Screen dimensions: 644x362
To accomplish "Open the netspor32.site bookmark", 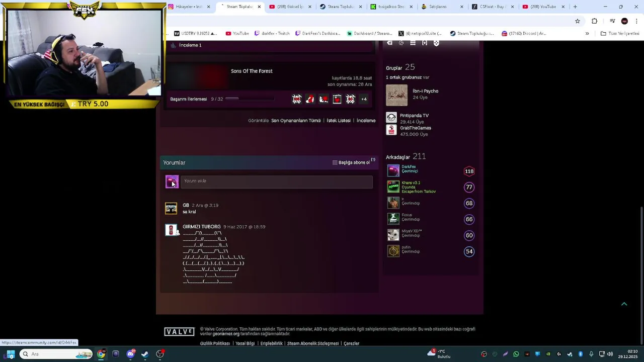I will click(x=420, y=34).
